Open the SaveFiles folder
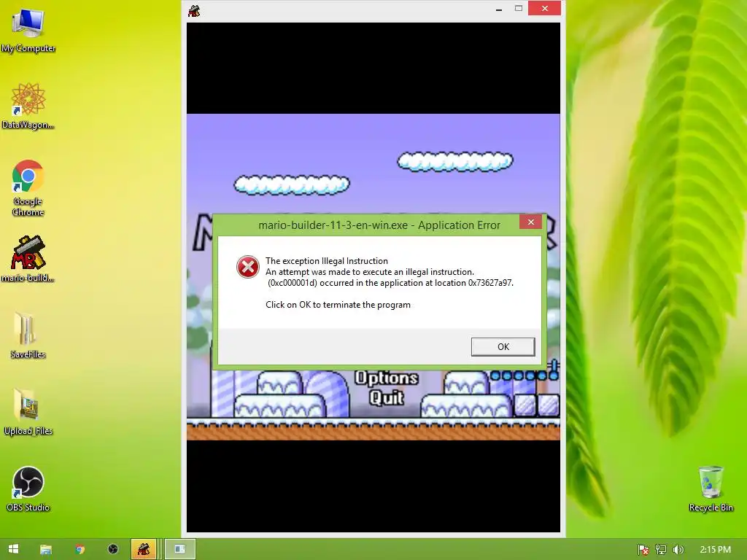Viewport: 747px width, 560px height. click(x=28, y=335)
